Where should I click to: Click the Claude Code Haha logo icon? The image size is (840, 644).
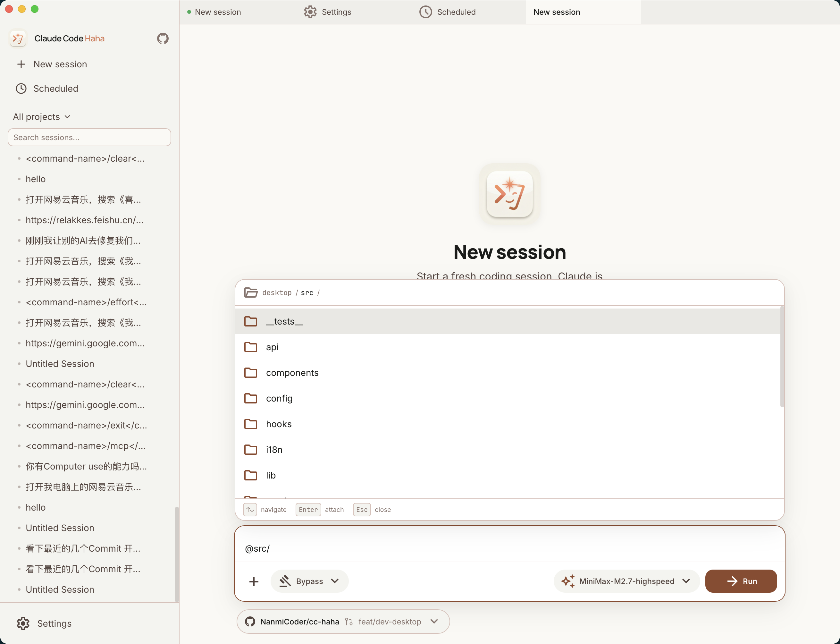18,38
